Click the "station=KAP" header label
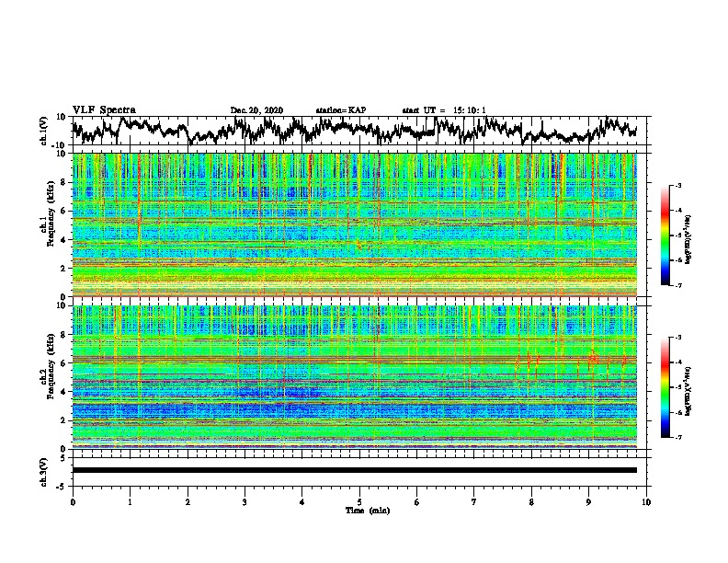 point(341,110)
